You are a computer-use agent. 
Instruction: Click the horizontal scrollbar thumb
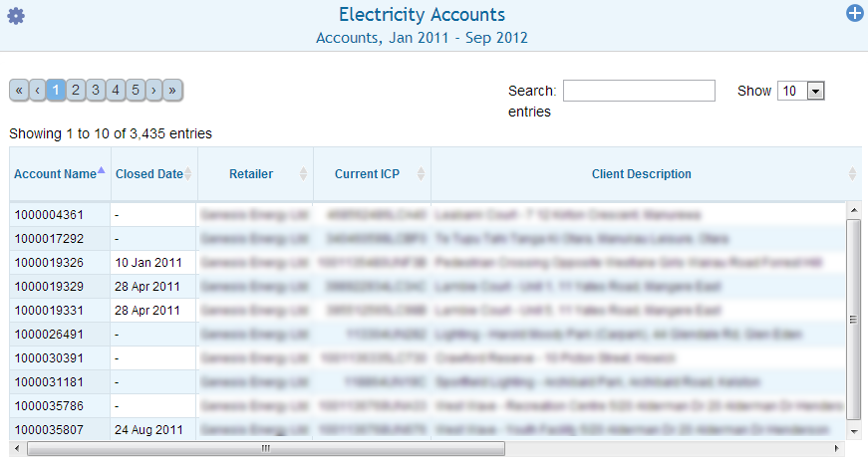click(265, 448)
